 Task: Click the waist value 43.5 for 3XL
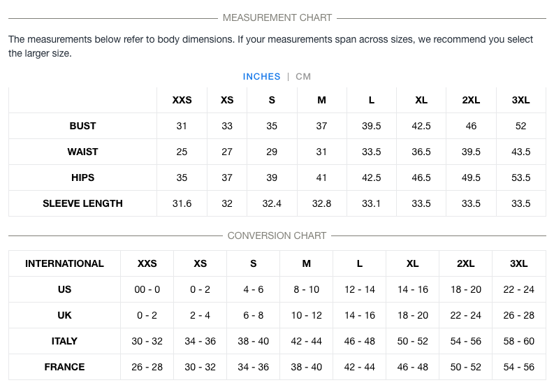pos(520,152)
